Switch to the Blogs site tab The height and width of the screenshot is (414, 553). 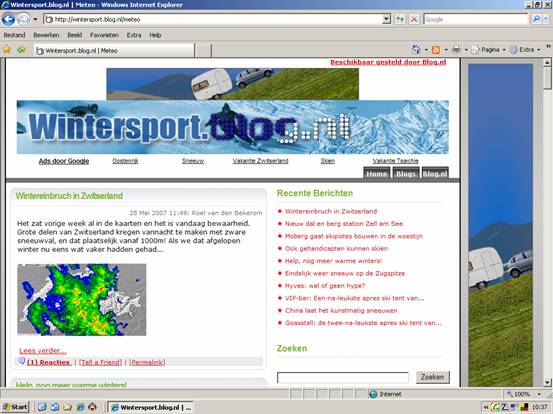406,173
